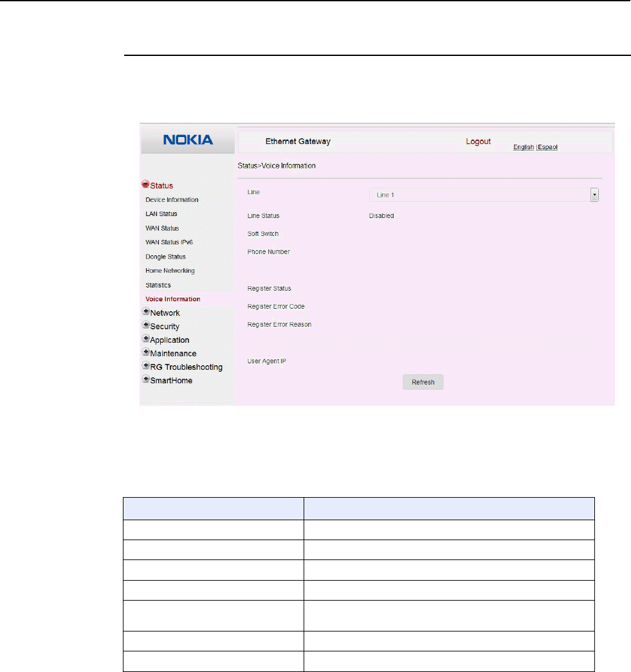This screenshot has width=631, height=672.
Task: Expand the Security menu section
Action: click(x=146, y=325)
